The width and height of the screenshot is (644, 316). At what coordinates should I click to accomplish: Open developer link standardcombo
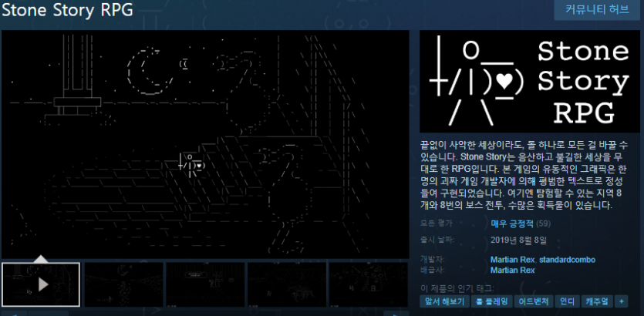(x=567, y=260)
